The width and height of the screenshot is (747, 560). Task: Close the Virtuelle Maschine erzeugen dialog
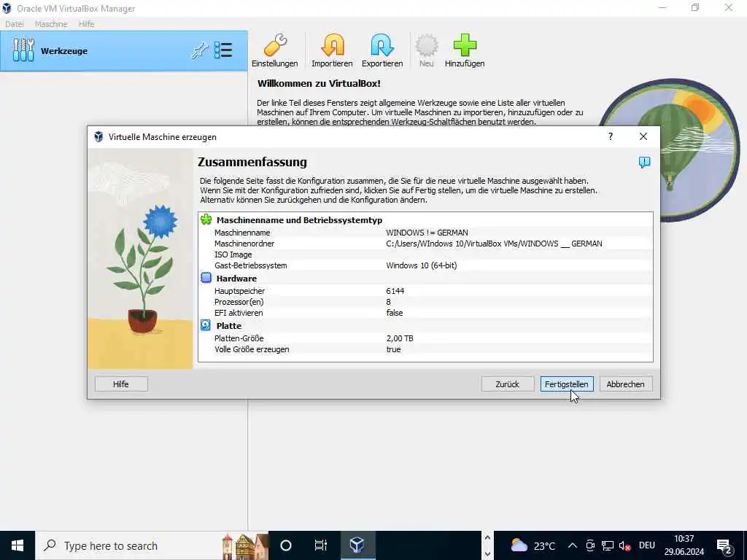pyautogui.click(x=643, y=136)
